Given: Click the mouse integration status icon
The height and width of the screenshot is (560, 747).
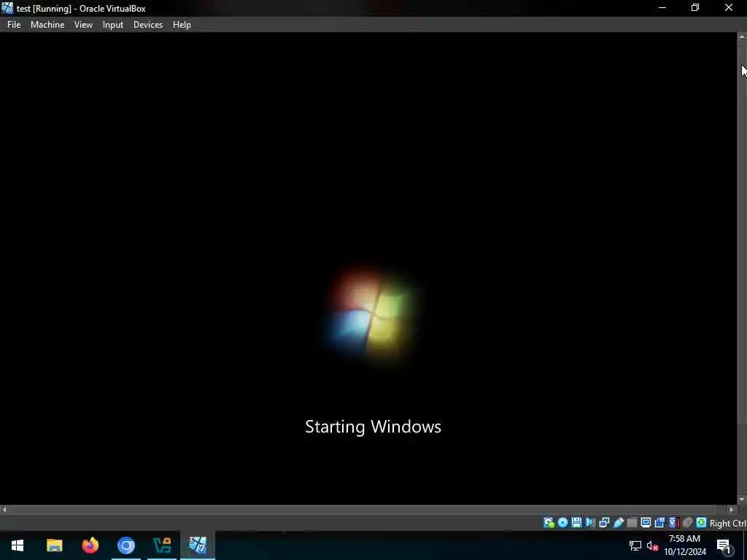Looking at the screenshot, I should (687, 523).
